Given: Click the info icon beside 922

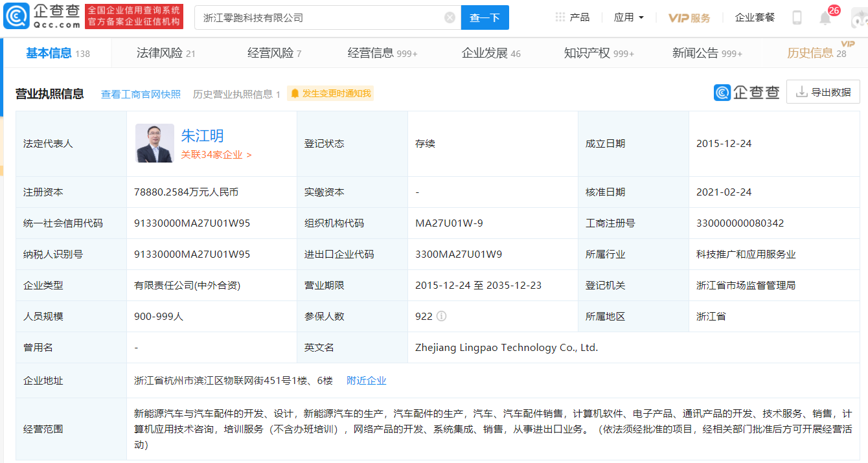Looking at the screenshot, I should tap(441, 317).
